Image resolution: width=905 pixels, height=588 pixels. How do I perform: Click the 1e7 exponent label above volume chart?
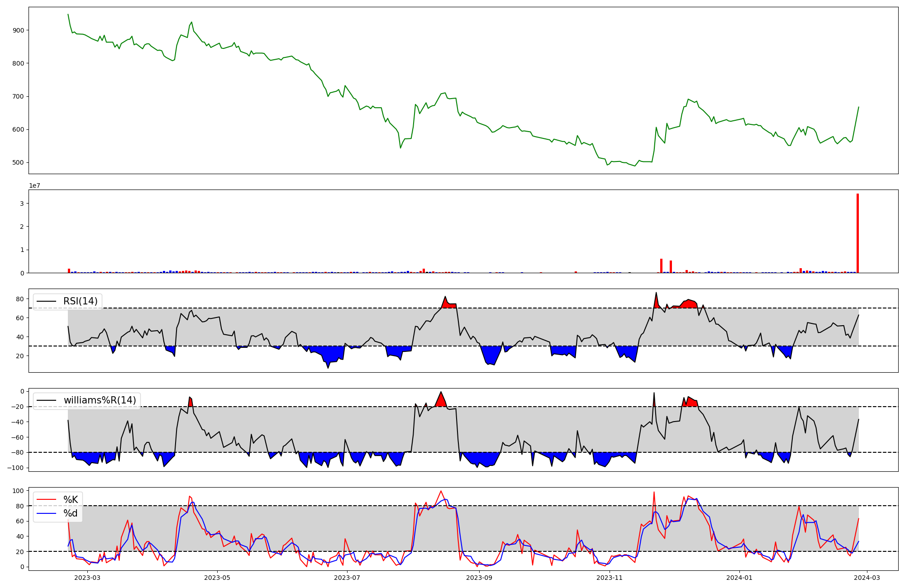click(x=35, y=185)
